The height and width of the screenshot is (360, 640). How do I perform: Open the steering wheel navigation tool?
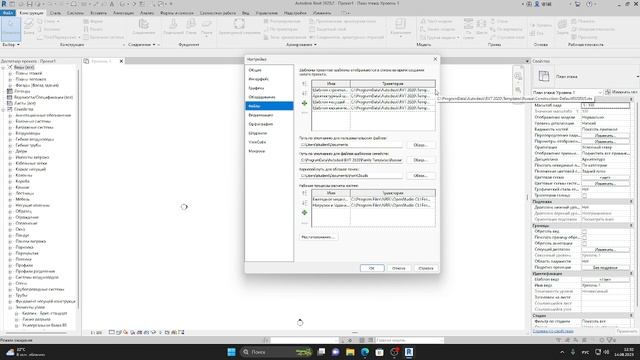pyautogui.click(x=518, y=77)
